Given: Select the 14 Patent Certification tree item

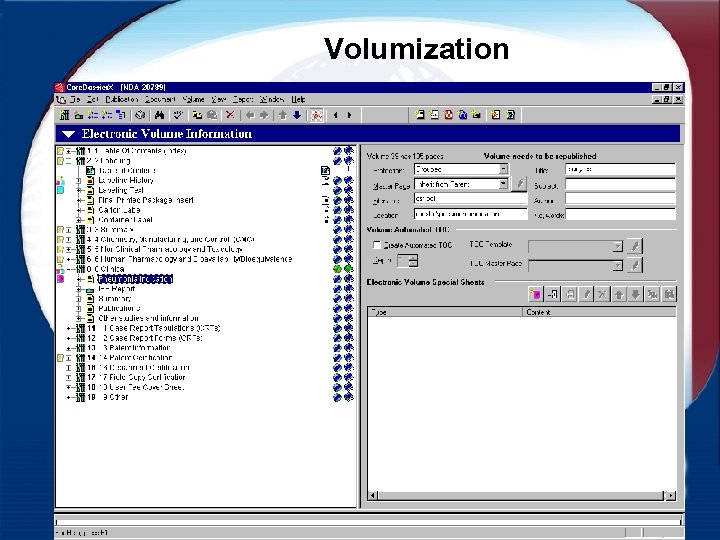Looking at the screenshot, I should tap(130, 358).
